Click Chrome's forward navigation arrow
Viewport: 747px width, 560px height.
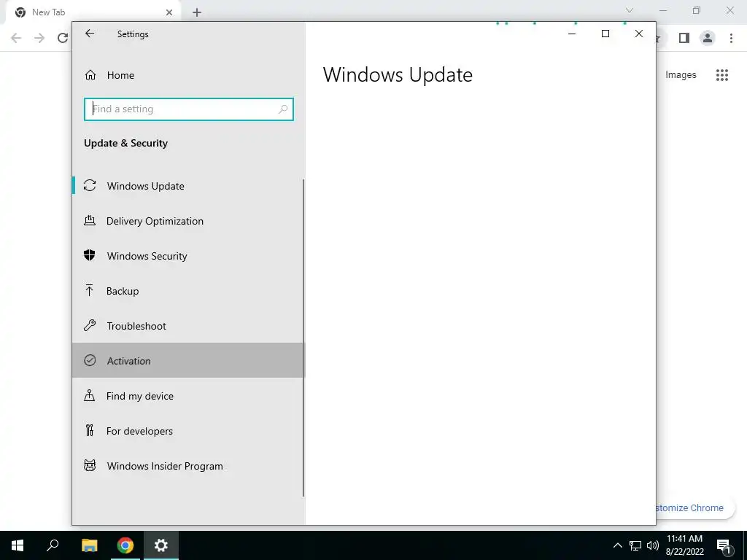tap(39, 38)
